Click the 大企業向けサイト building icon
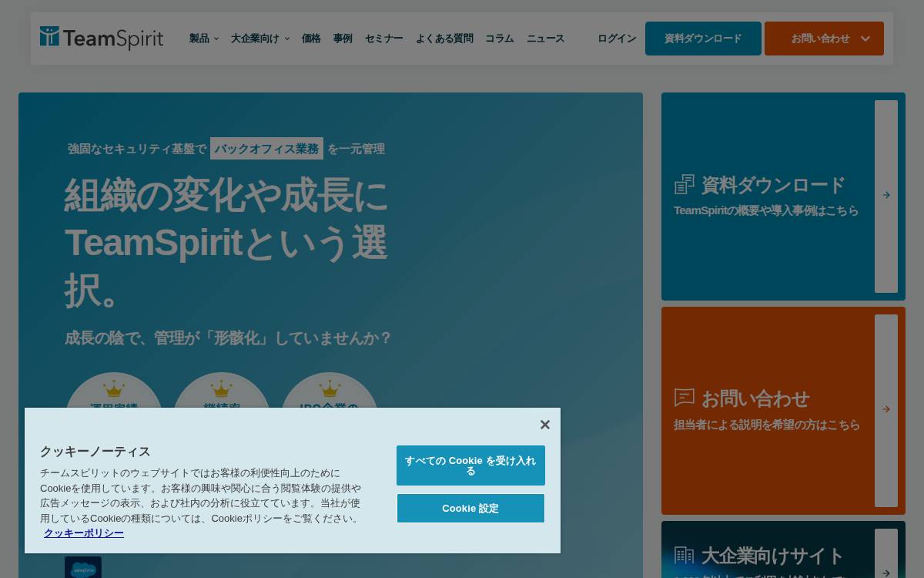 click(685, 555)
